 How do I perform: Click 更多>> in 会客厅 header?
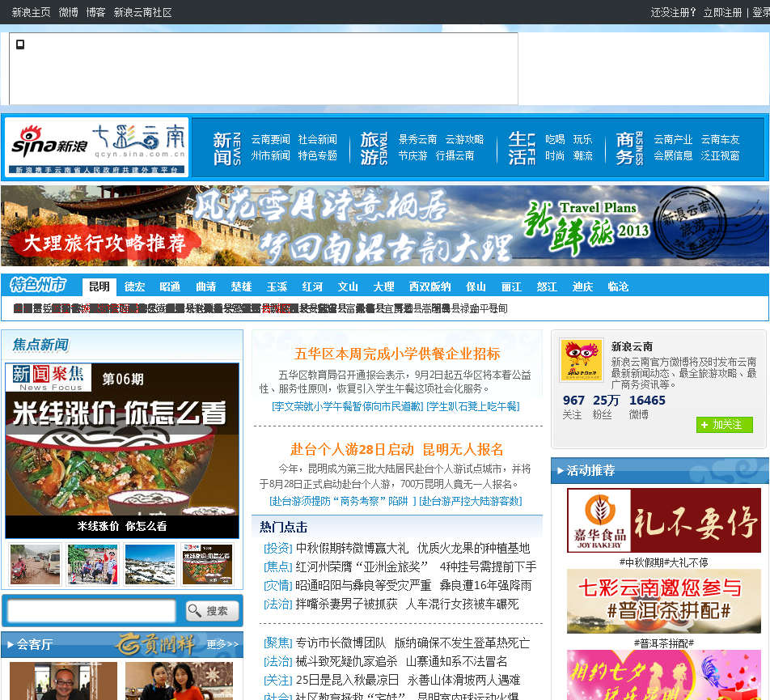(222, 644)
